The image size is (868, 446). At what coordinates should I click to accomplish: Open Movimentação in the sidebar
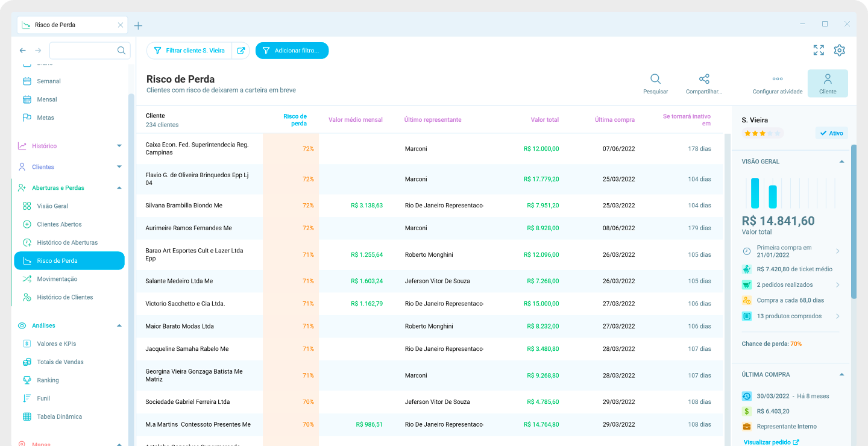click(50, 279)
